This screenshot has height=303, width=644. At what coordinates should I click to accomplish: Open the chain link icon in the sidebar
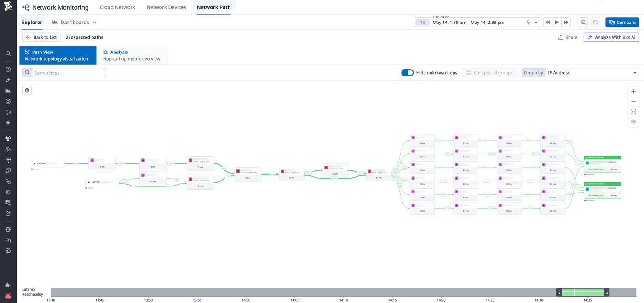8,181
